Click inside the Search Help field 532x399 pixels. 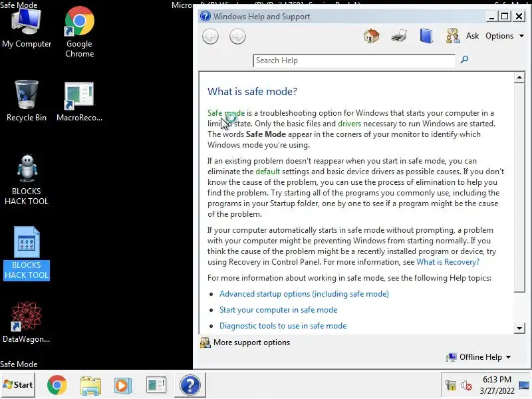[x=354, y=61]
